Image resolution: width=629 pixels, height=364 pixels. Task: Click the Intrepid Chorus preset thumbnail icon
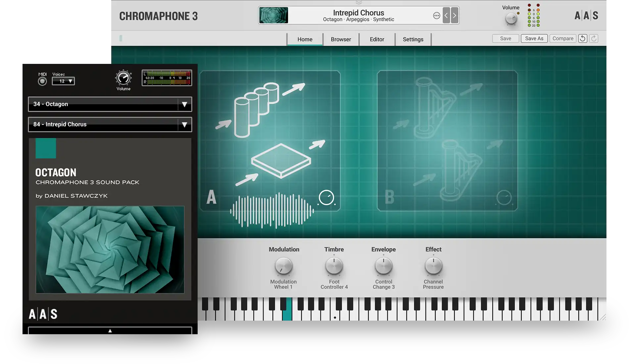click(273, 16)
